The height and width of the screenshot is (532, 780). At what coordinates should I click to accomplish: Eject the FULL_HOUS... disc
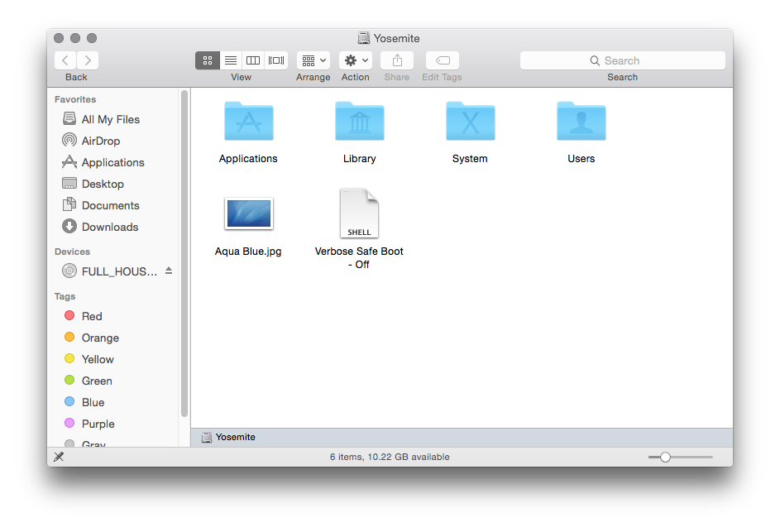pyautogui.click(x=169, y=271)
